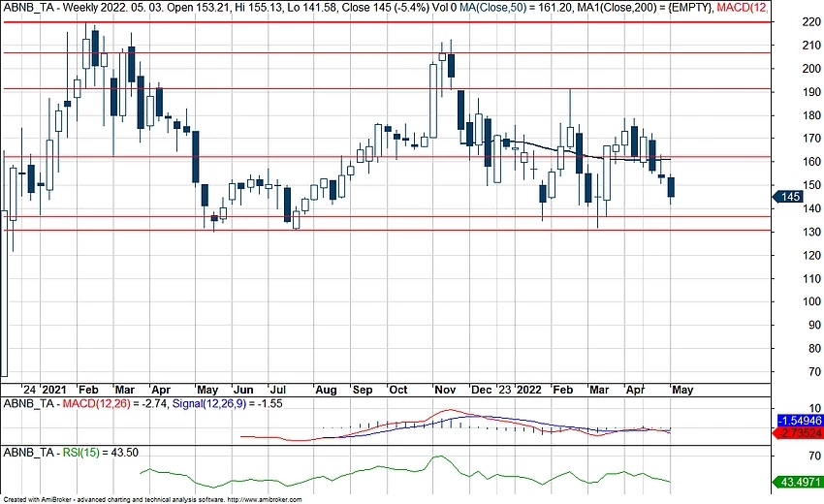The height and width of the screenshot is (504, 824).
Task: Click the 'ABNB_TA - Weekly' chart title text
Action: (49, 8)
